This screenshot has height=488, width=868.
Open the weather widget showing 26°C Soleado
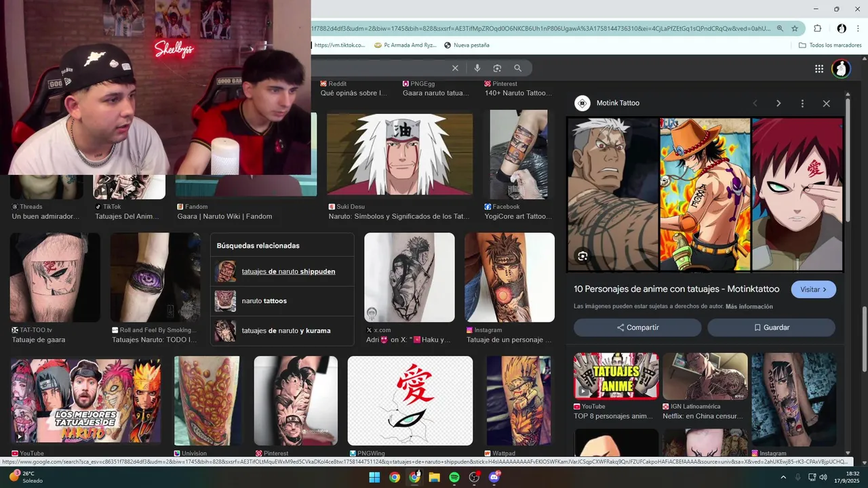click(27, 477)
